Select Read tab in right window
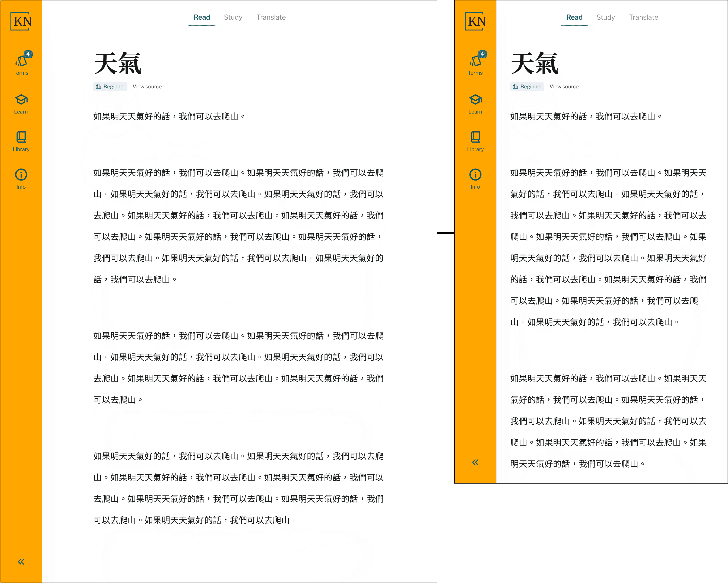This screenshot has height=583, width=728. point(574,17)
